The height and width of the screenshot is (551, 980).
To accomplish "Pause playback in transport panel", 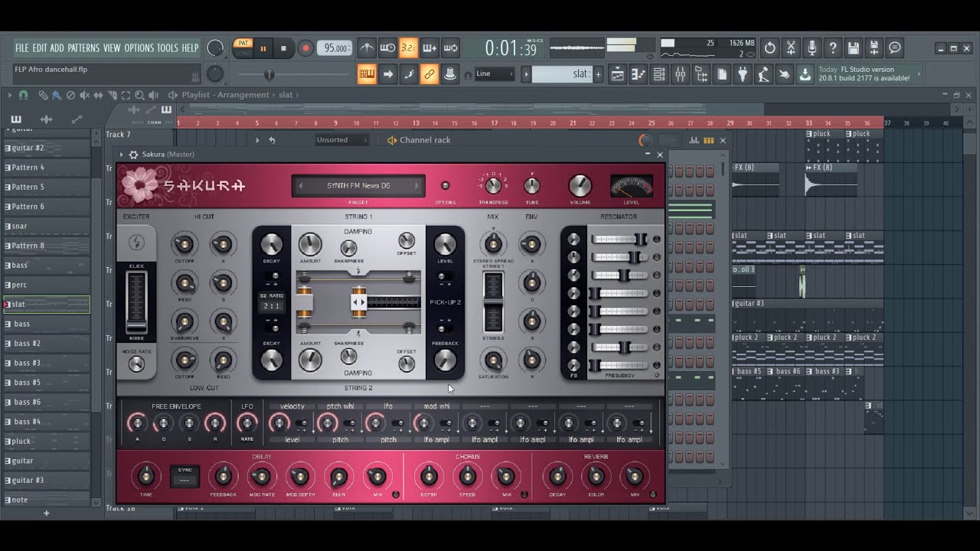I will click(x=263, y=48).
